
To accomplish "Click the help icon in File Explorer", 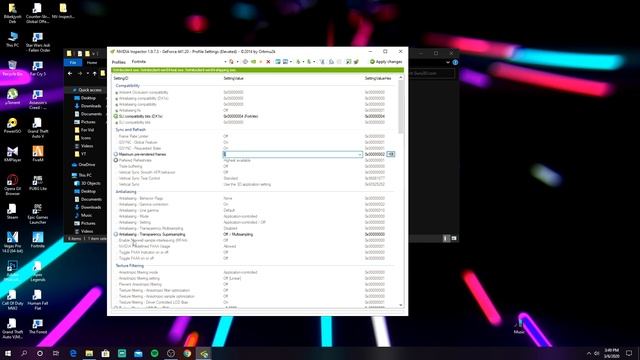I will pyautogui.click(x=455, y=62).
